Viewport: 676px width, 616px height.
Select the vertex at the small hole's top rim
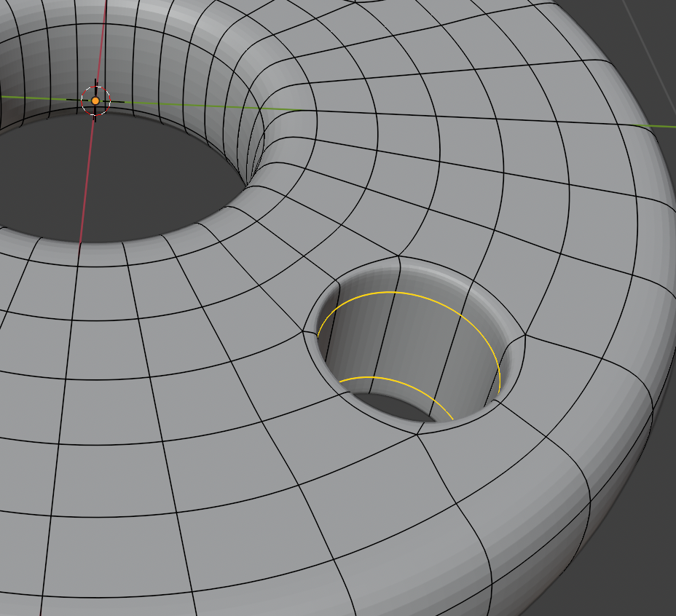pos(400,256)
